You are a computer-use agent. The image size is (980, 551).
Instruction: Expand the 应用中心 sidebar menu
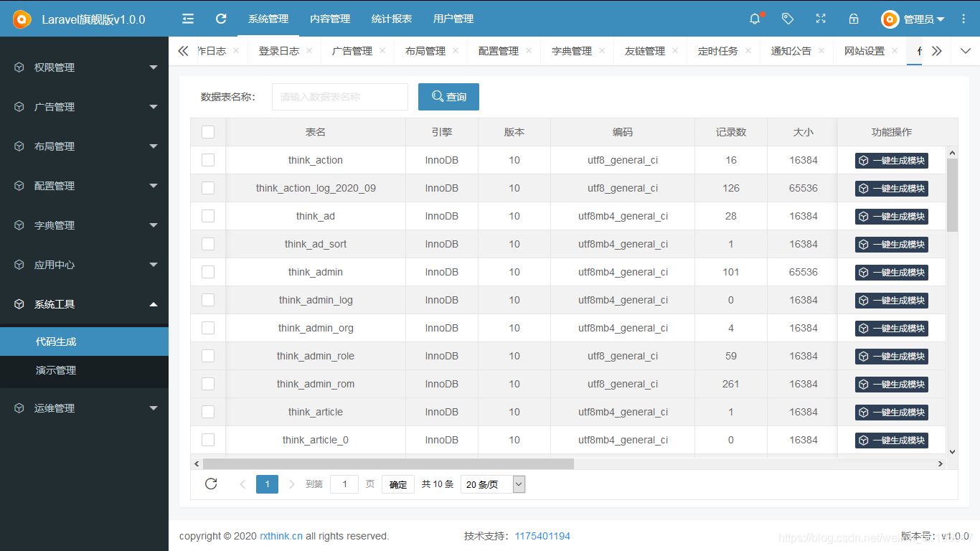(84, 264)
